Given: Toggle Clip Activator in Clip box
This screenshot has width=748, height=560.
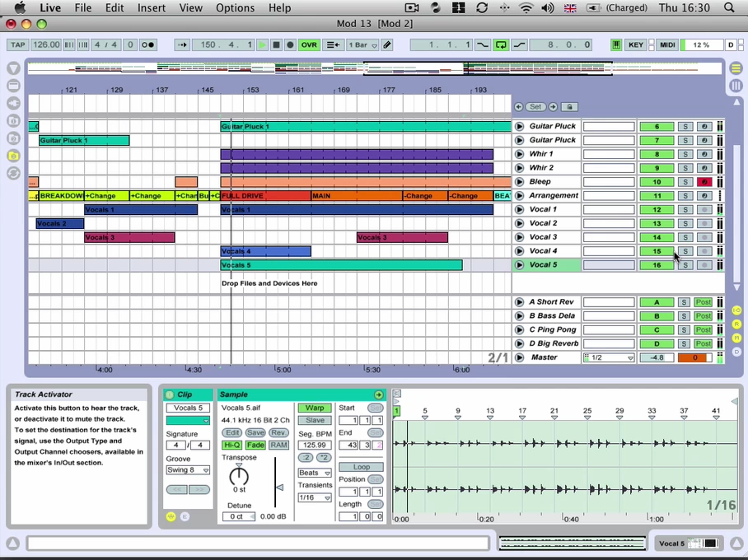Looking at the screenshot, I should click(170, 395).
